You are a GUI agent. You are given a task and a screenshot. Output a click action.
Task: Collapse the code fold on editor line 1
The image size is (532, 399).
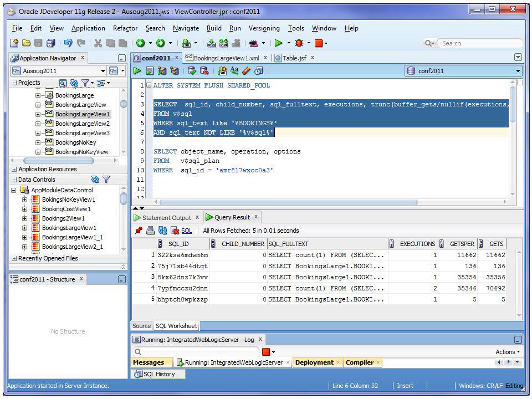pos(149,85)
